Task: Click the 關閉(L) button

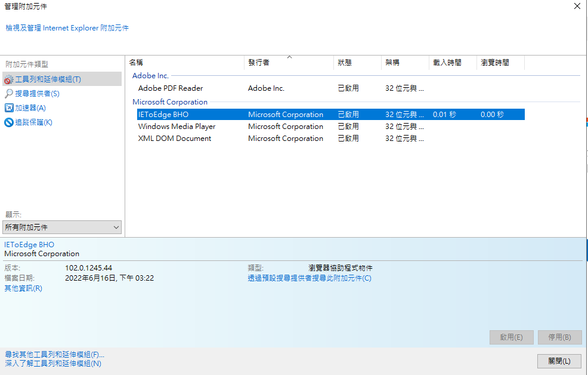Action: tap(559, 361)
